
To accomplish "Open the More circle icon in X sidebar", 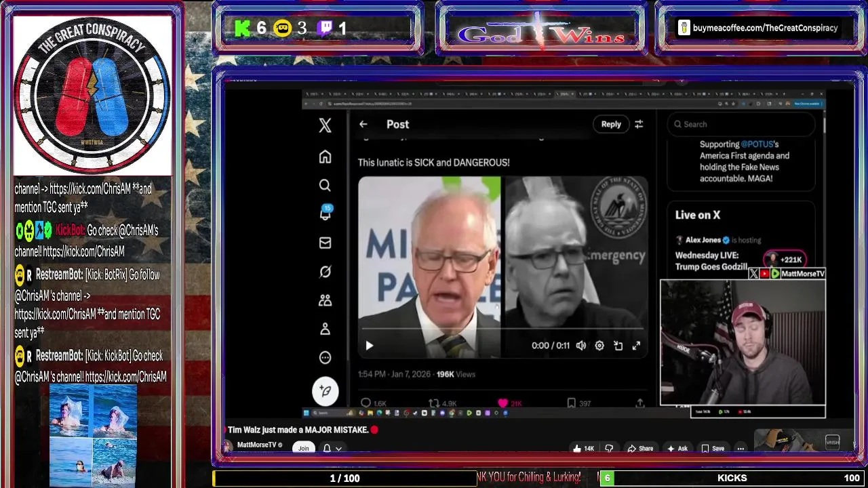I will pos(325,357).
